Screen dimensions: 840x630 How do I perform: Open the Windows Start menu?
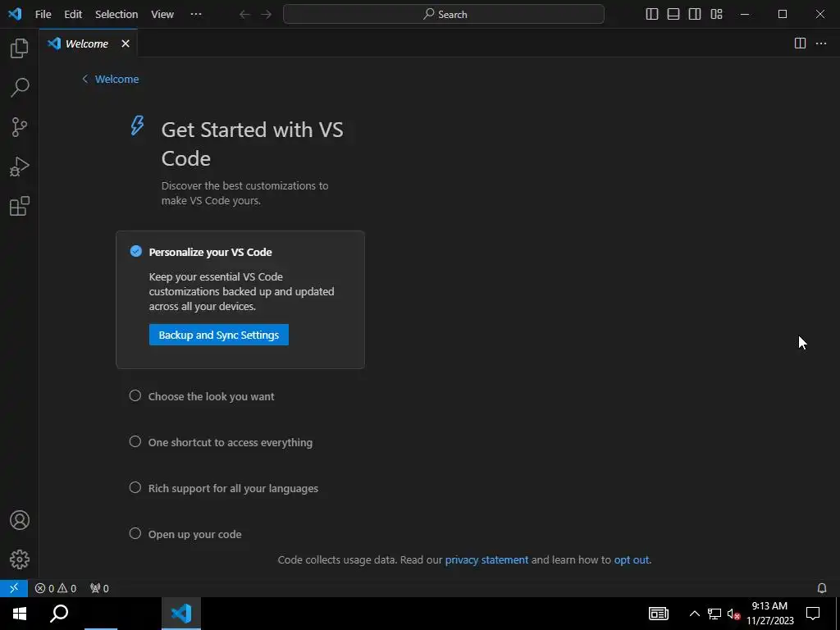pos(20,614)
